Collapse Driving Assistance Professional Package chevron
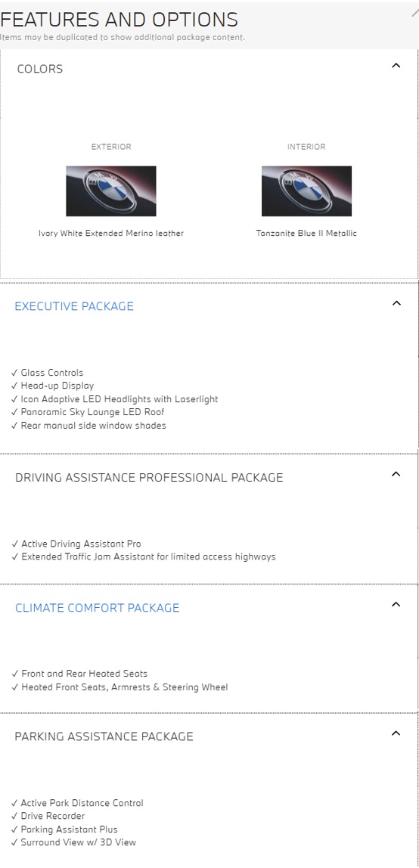Viewport: 419px width, 868px height. point(396,474)
